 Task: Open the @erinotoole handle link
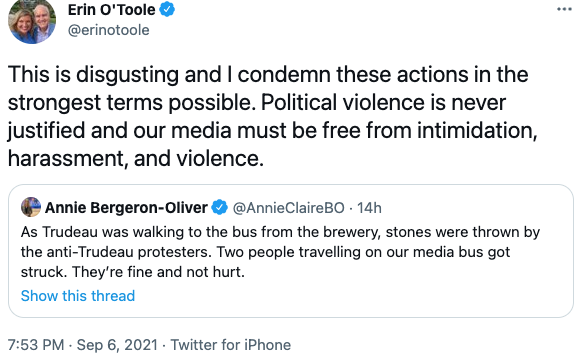tap(109, 30)
